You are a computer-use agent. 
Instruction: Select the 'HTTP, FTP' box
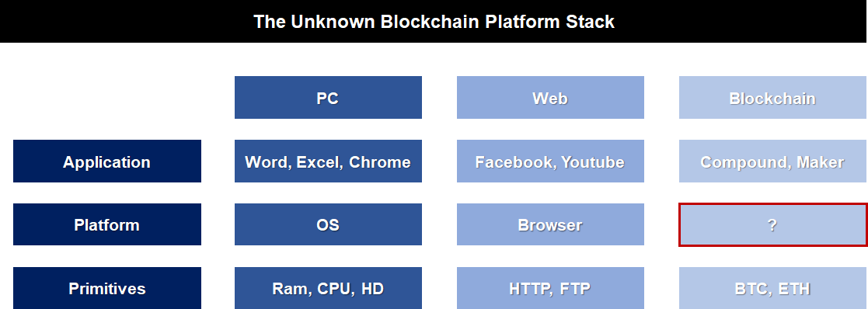point(550,288)
